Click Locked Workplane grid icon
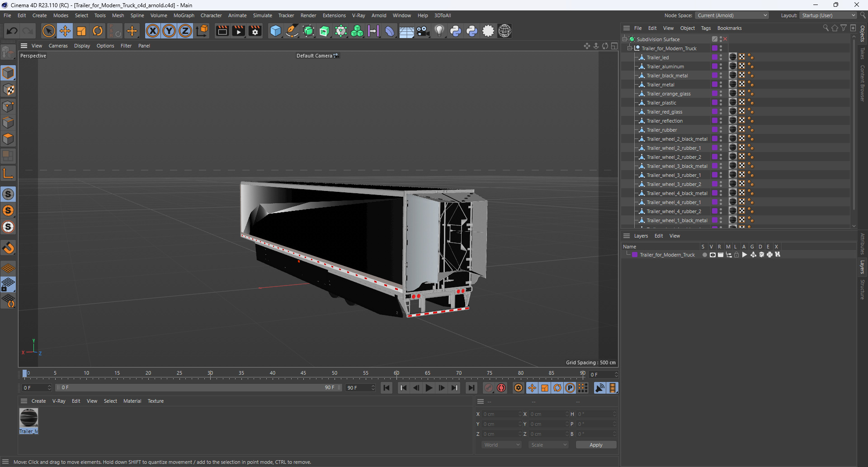The height and width of the screenshot is (467, 868). [x=8, y=284]
